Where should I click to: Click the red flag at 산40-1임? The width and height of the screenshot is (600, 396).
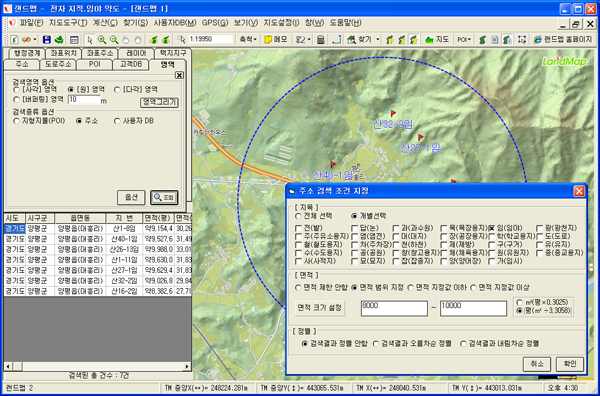pos(333,165)
